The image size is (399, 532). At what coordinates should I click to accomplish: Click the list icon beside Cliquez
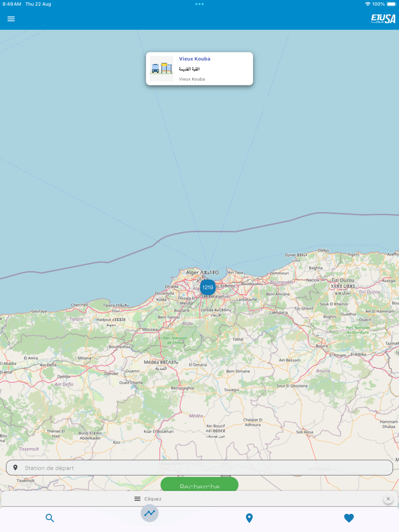coord(137,499)
